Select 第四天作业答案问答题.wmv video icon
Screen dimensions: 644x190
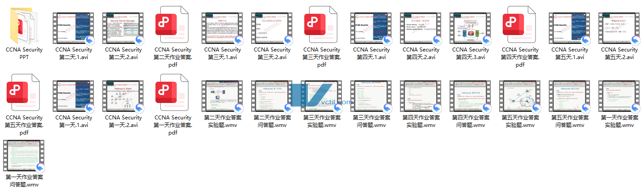click(471, 96)
